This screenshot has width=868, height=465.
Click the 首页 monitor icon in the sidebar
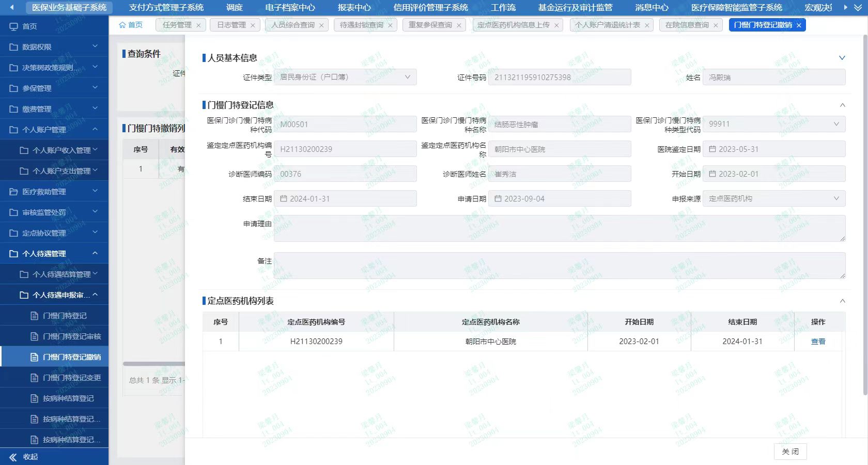tap(14, 26)
